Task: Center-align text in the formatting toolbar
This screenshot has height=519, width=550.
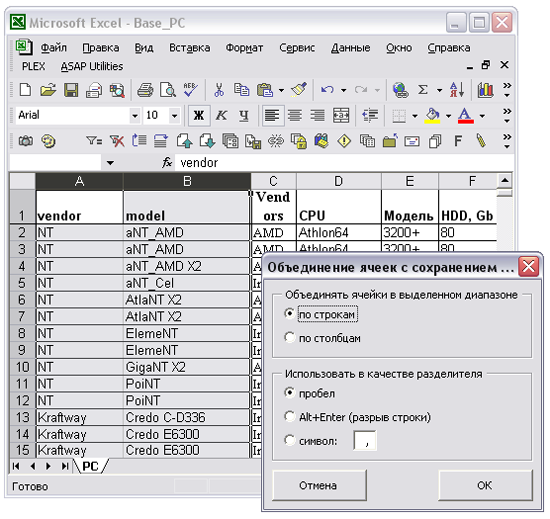Action: click(295, 115)
